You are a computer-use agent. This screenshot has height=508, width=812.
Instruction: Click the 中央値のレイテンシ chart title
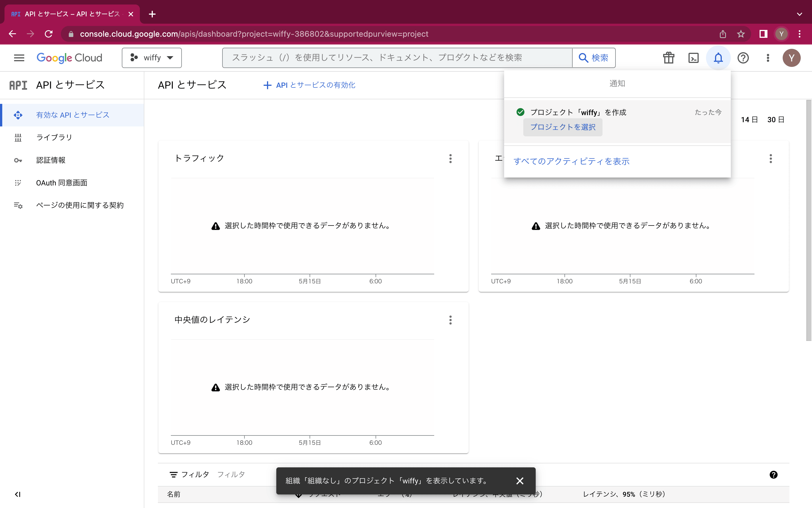(212, 319)
